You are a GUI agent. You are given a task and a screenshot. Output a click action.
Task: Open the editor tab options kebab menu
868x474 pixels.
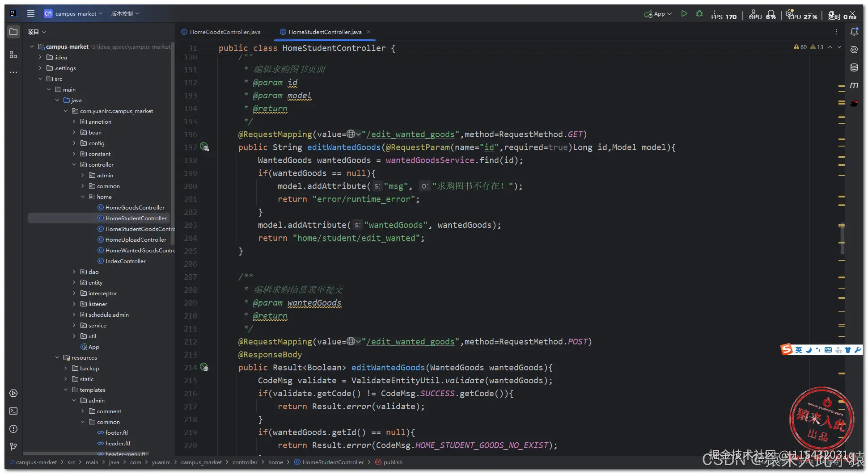click(x=836, y=32)
